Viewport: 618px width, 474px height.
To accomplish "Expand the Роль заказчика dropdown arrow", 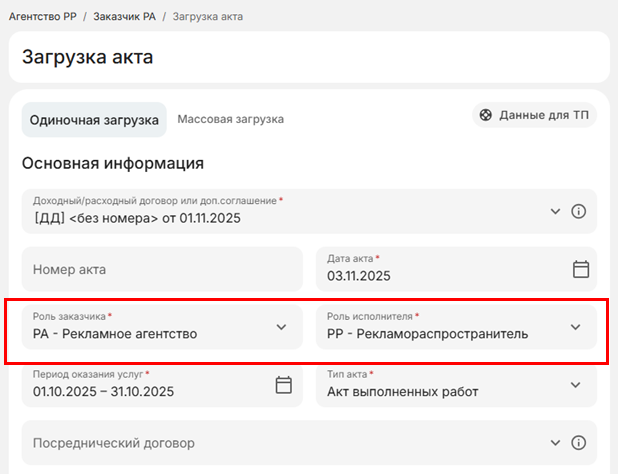I will 282,327.
